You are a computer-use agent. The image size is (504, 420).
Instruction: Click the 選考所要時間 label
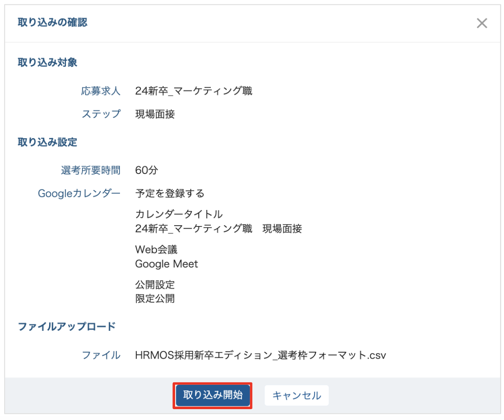point(90,170)
